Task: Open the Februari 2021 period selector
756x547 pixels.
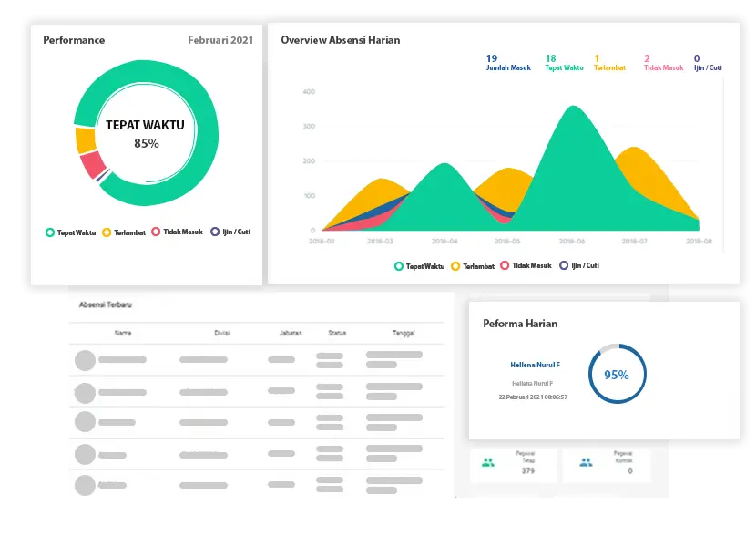Action: [x=220, y=40]
